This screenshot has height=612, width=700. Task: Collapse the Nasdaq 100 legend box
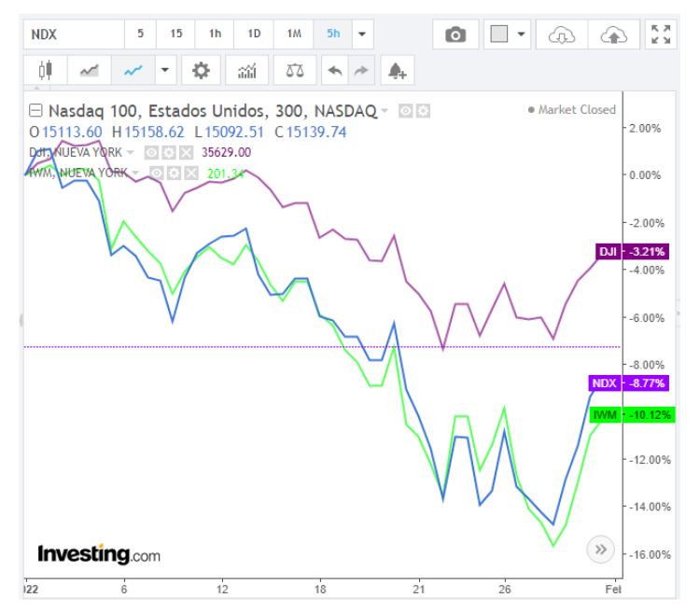point(35,110)
